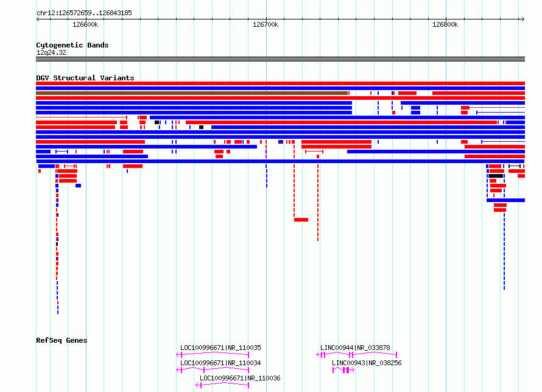Click the long brown structural variant bar
The width and height of the screenshot is (542, 392).
tap(192, 93)
